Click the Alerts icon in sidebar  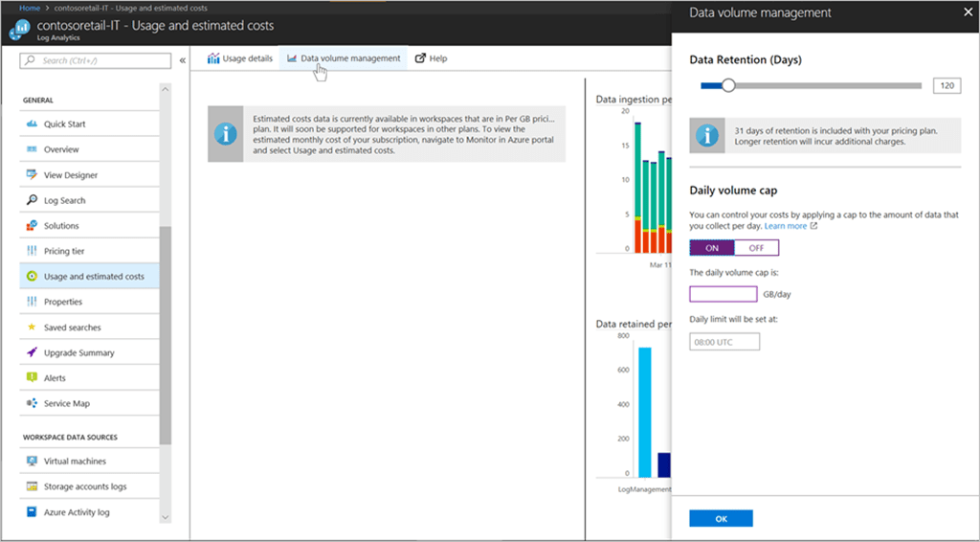[32, 377]
